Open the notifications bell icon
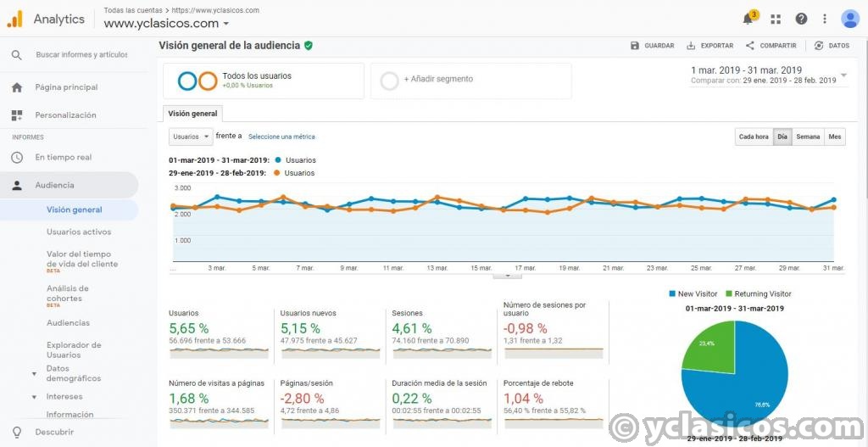The width and height of the screenshot is (868, 447). click(748, 19)
